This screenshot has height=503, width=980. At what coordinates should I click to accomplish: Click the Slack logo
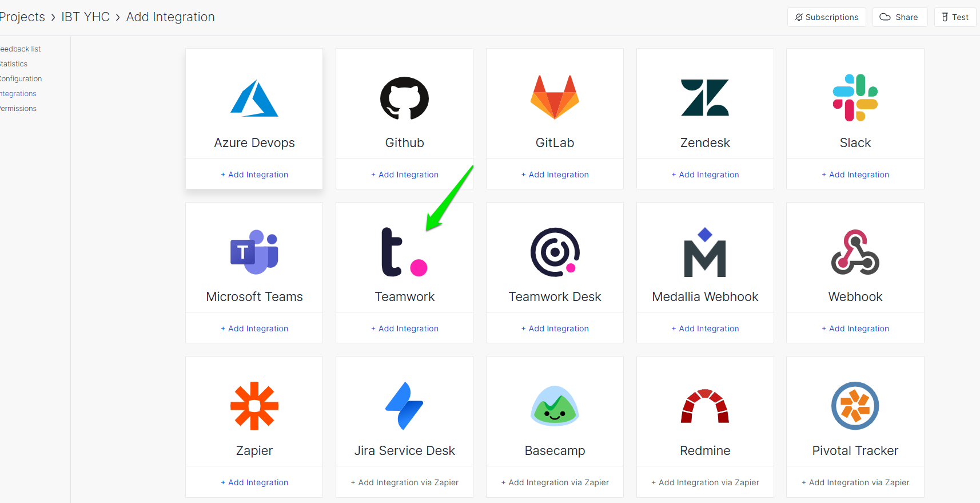855,98
